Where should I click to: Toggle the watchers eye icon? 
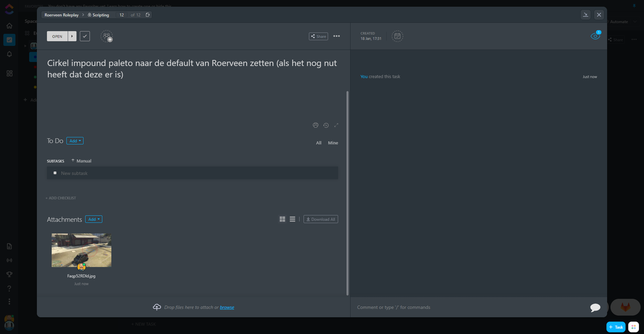(x=595, y=36)
